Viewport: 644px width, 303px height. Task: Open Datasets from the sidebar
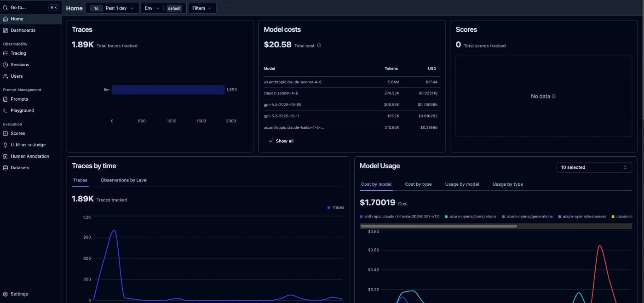pyautogui.click(x=31, y=168)
